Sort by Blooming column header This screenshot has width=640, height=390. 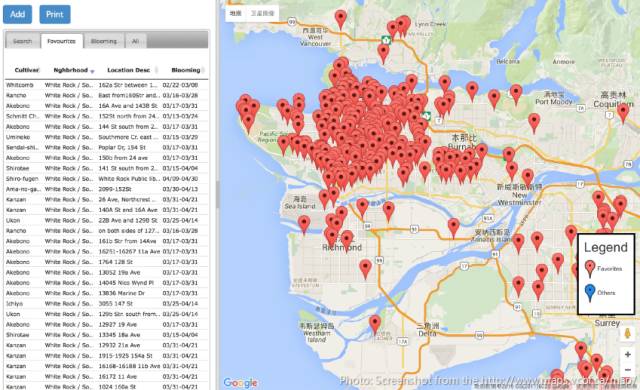click(186, 70)
